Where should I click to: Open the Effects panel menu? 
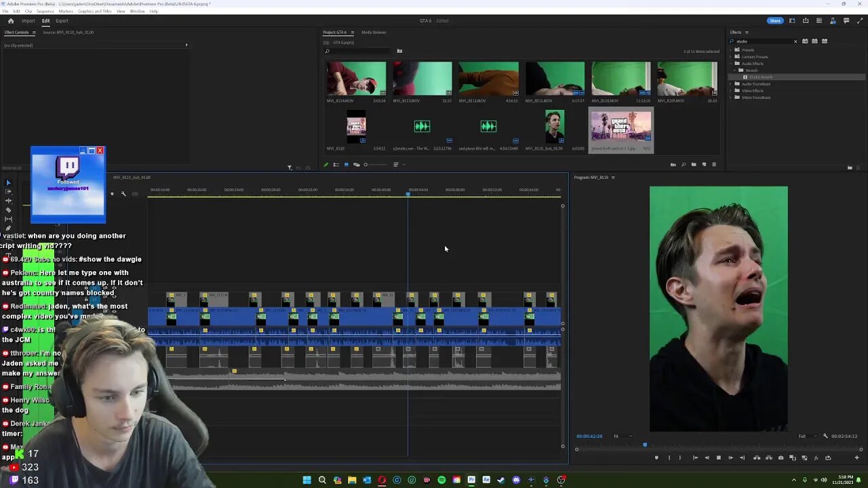point(747,33)
